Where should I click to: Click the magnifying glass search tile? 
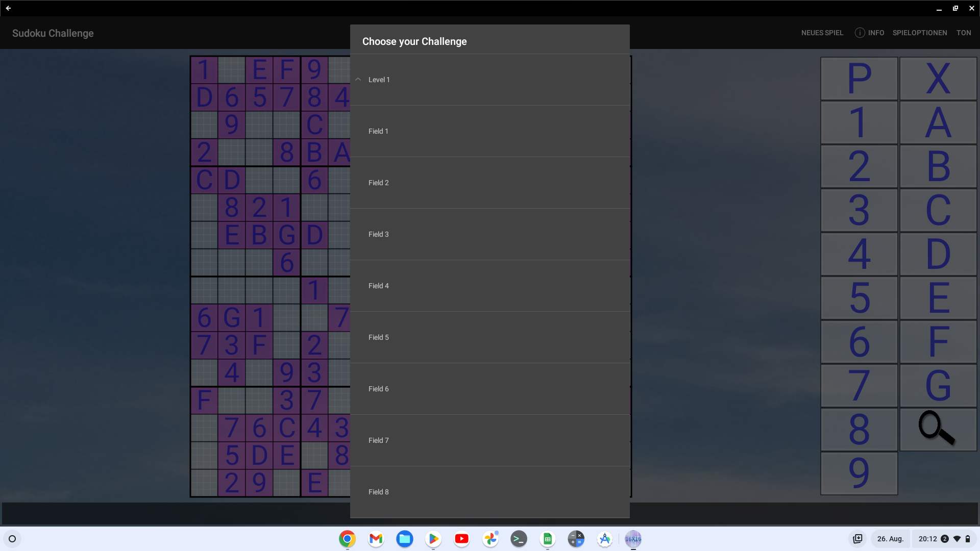938,430
